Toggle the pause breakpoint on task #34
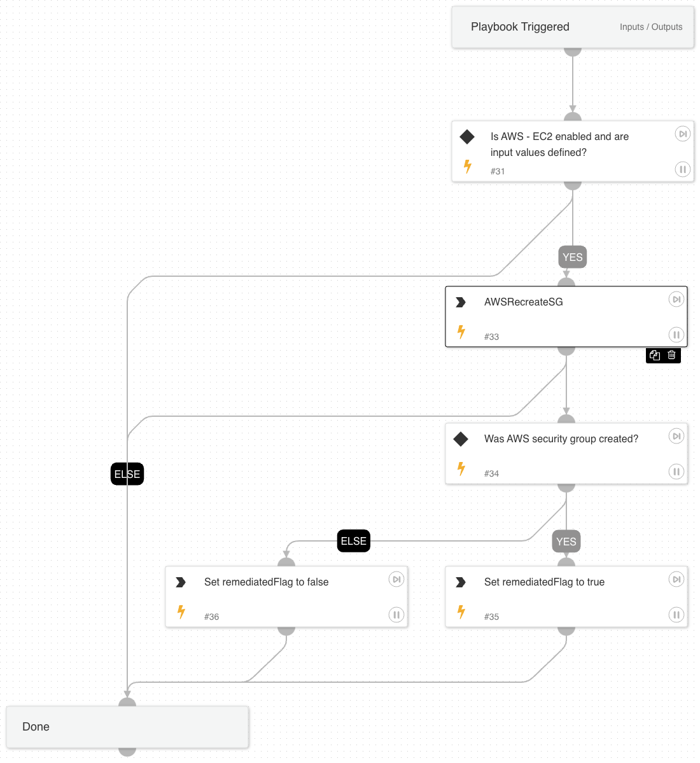Screen dimensions: 700x763 (676, 472)
